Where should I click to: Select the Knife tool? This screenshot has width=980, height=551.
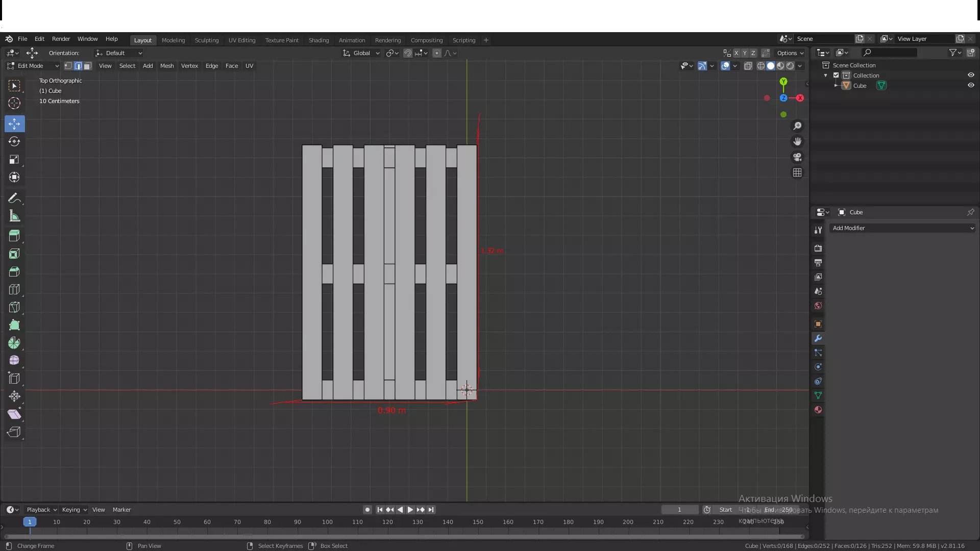14,307
